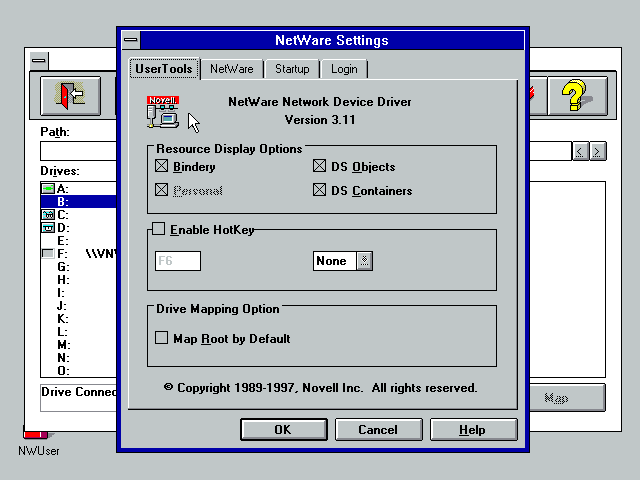Select drive M: in Drives list
This screenshot has width=640, height=480.
click(x=78, y=345)
